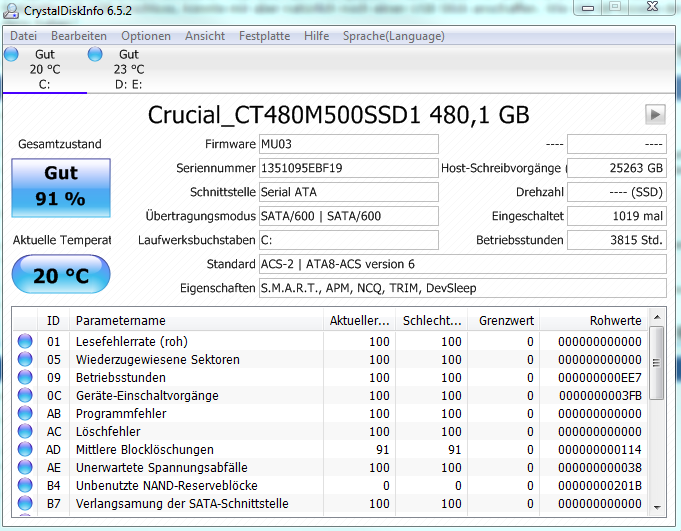Screen dimensions: 681x531
Task: Select the Lesefehlerrate (roh) parameter text
Action: 132,342
